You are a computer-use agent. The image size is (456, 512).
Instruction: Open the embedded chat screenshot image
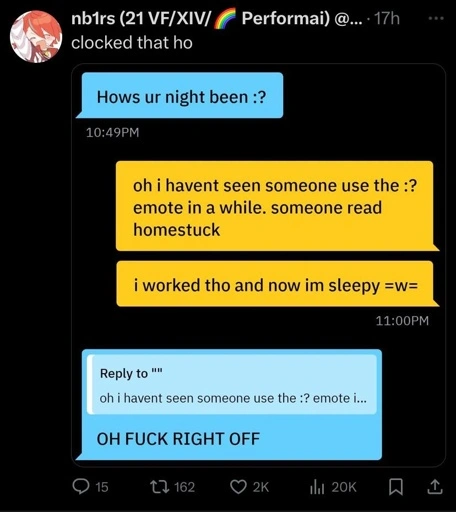[259, 265]
